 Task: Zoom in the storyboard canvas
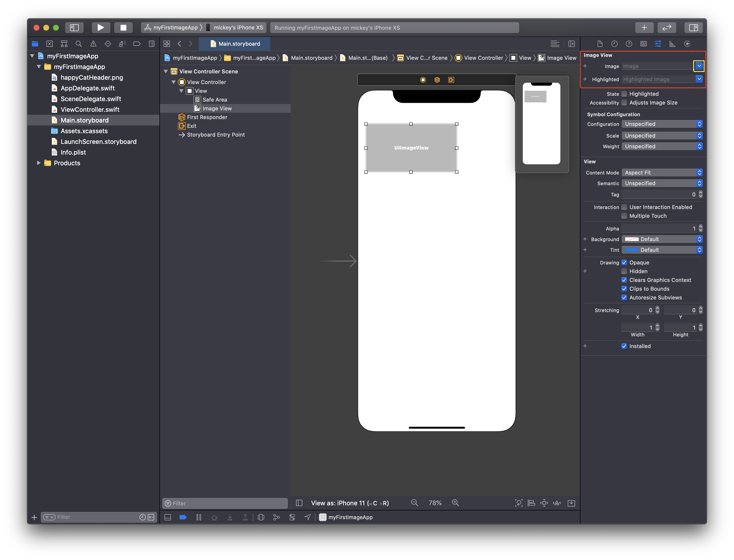click(x=455, y=503)
